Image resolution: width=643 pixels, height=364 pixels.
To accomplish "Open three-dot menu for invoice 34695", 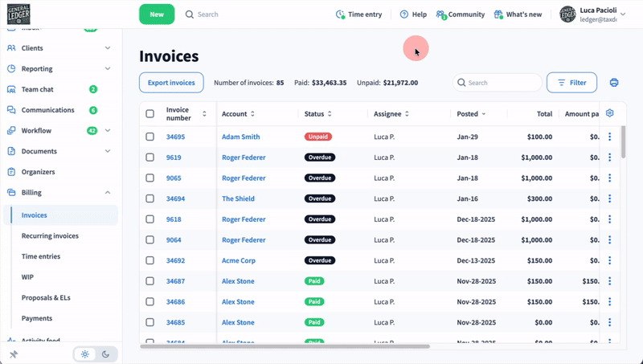I will click(x=609, y=137).
